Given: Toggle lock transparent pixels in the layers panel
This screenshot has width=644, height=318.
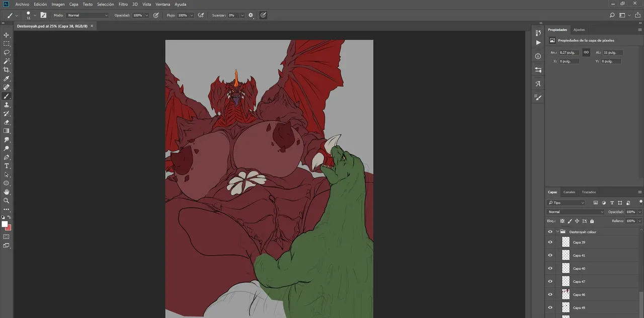Looking at the screenshot, I should (562, 221).
